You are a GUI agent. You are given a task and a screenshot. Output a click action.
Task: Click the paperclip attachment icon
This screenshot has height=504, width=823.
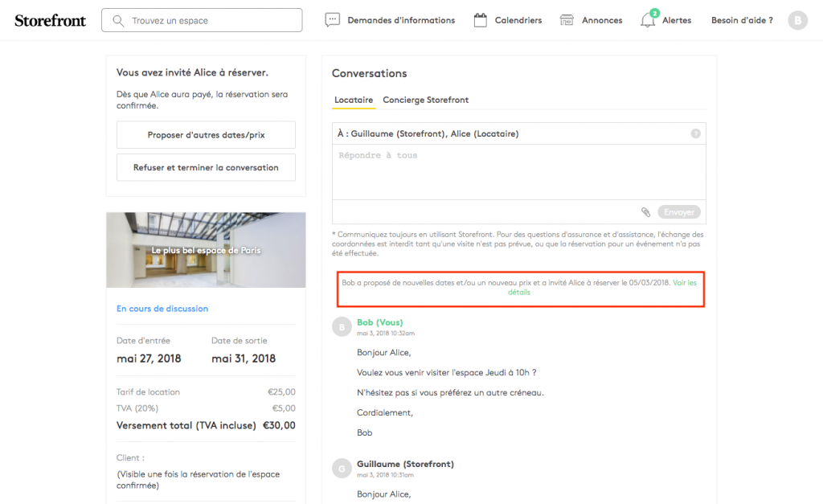coord(645,212)
